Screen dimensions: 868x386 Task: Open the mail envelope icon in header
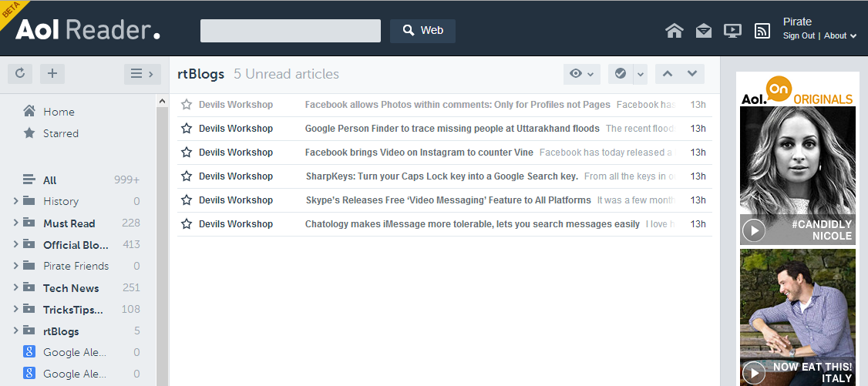(704, 31)
